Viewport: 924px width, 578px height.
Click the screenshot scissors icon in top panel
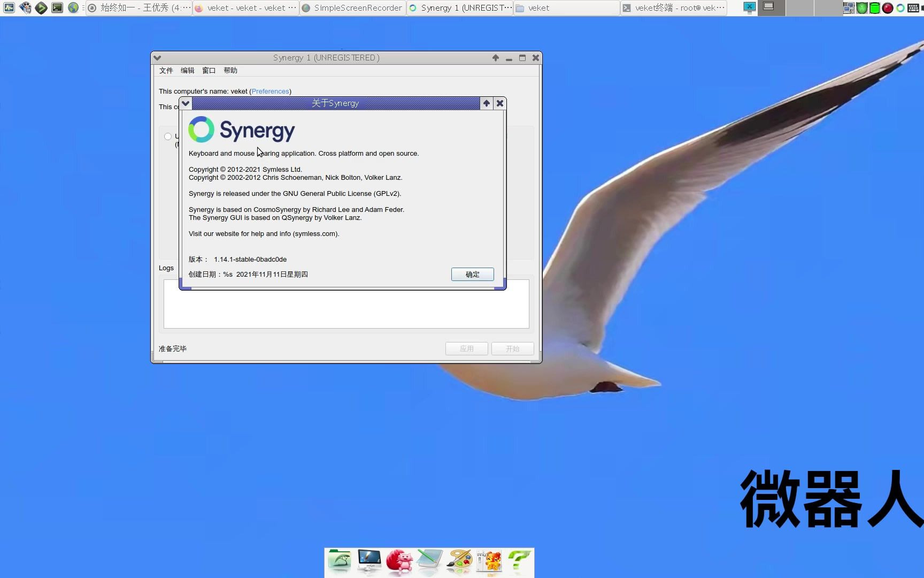(750, 7)
